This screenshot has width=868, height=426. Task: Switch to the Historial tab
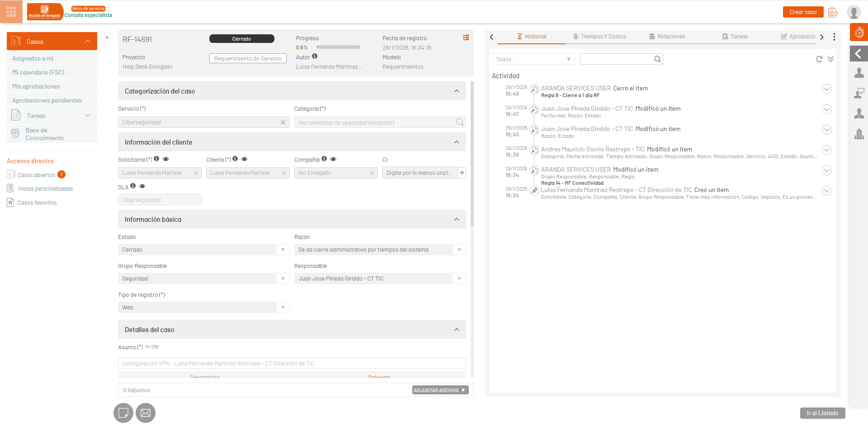[x=532, y=37]
